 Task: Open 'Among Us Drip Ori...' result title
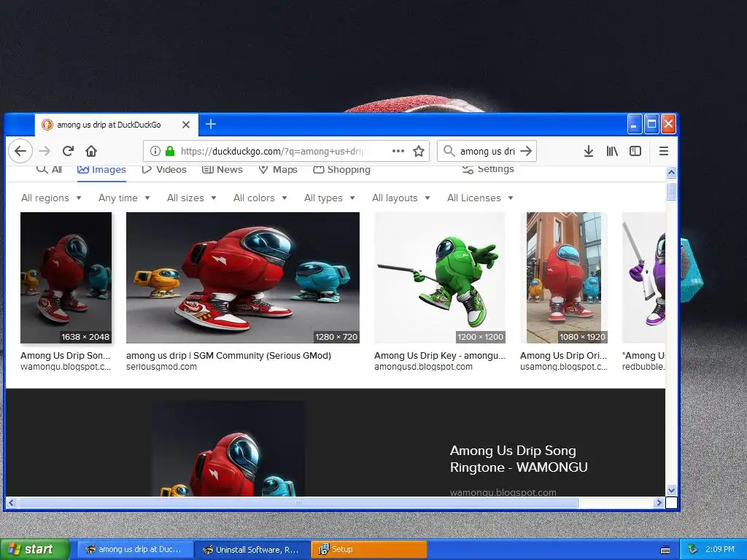pos(564,355)
